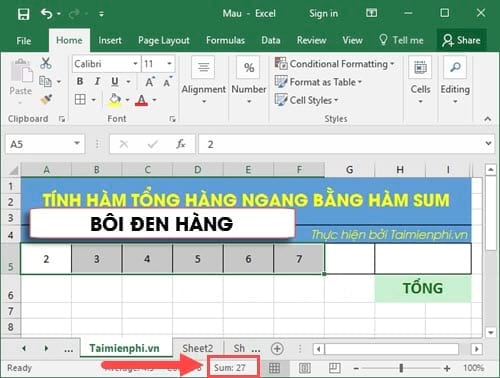Open the Calibri font name dropdown

point(135,64)
